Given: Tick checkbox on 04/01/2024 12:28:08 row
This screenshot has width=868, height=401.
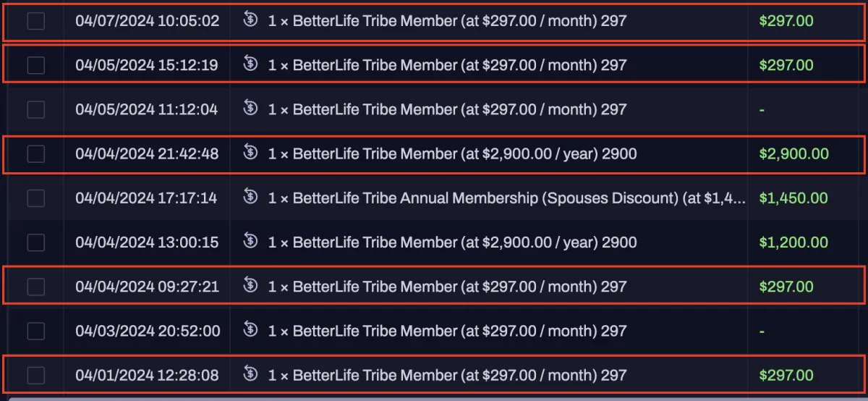Looking at the screenshot, I should point(35,376).
